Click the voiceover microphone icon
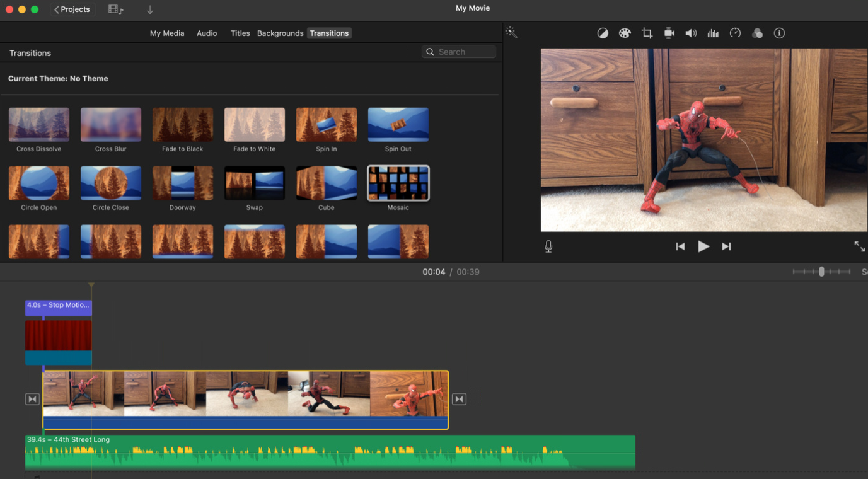 (x=548, y=246)
